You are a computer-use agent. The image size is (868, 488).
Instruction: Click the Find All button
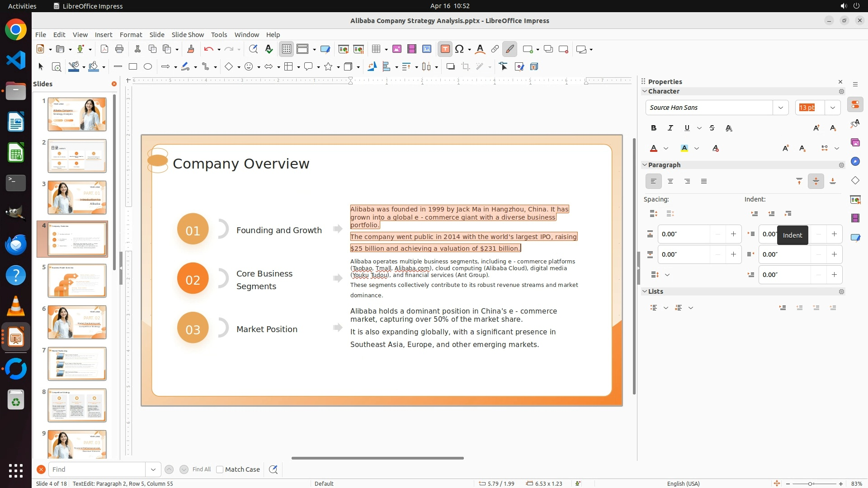(x=202, y=469)
